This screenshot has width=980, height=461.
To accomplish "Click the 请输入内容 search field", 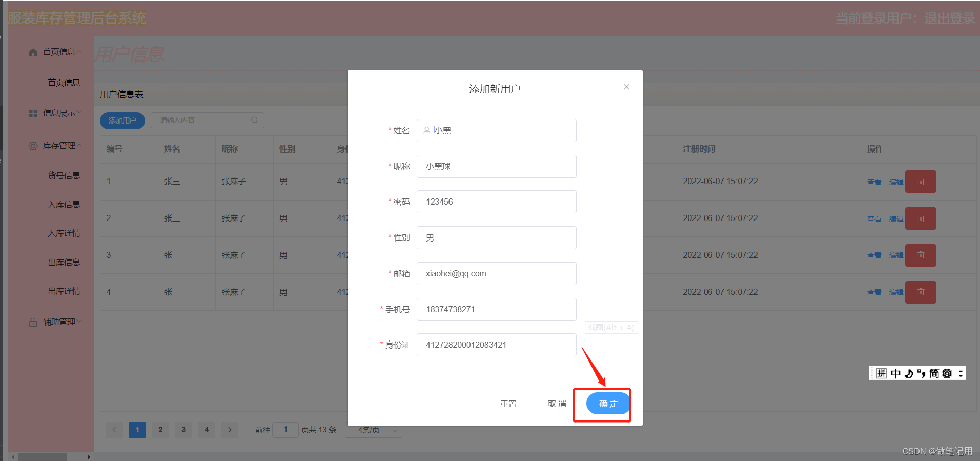I will 208,120.
